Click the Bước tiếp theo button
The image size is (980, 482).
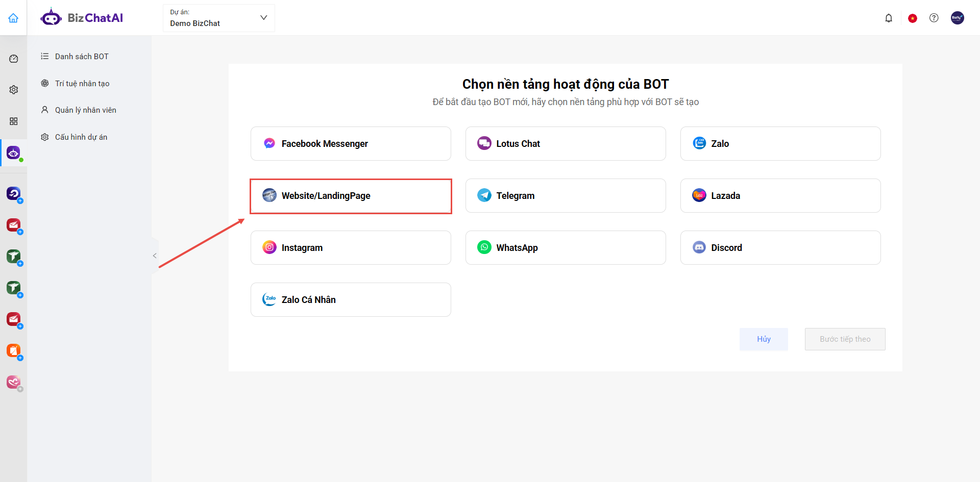(x=845, y=339)
